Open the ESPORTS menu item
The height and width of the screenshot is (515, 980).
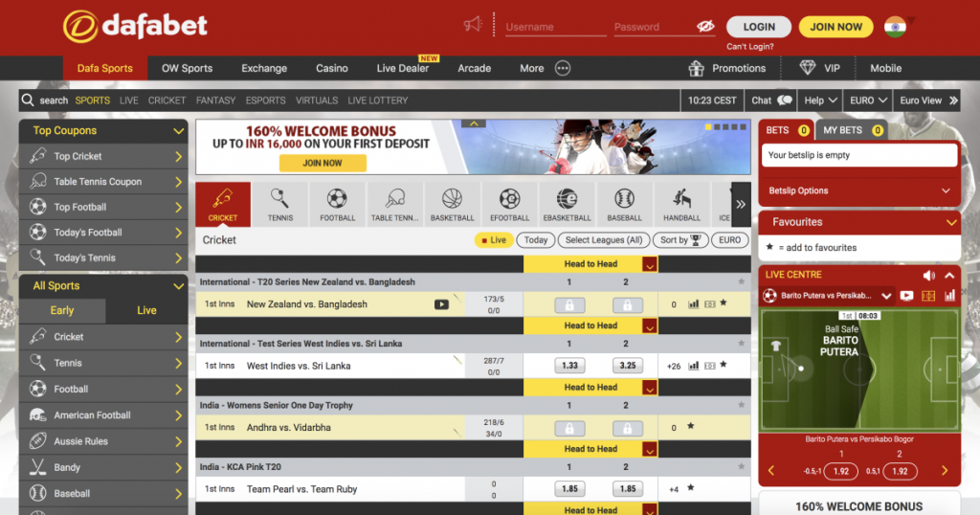pyautogui.click(x=266, y=100)
